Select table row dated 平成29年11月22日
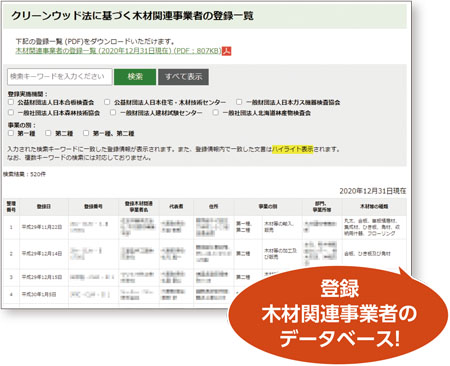Image resolution: width=450 pixels, height=366 pixels. pos(205,227)
